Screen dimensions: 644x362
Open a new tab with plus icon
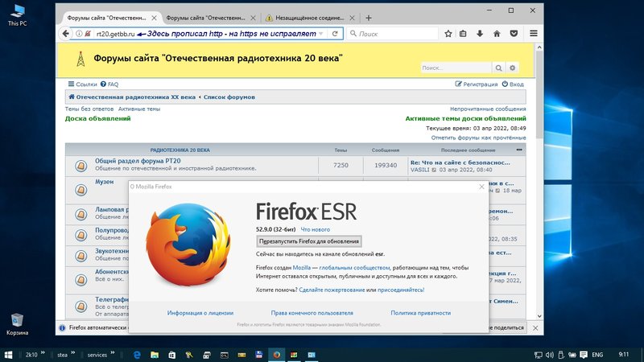point(369,18)
